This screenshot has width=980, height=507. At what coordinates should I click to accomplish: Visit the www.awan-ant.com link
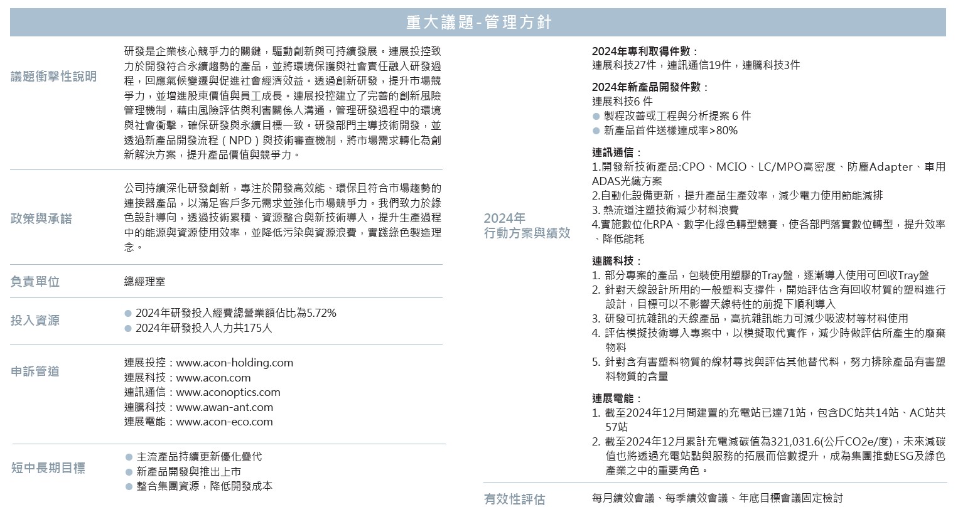224,407
